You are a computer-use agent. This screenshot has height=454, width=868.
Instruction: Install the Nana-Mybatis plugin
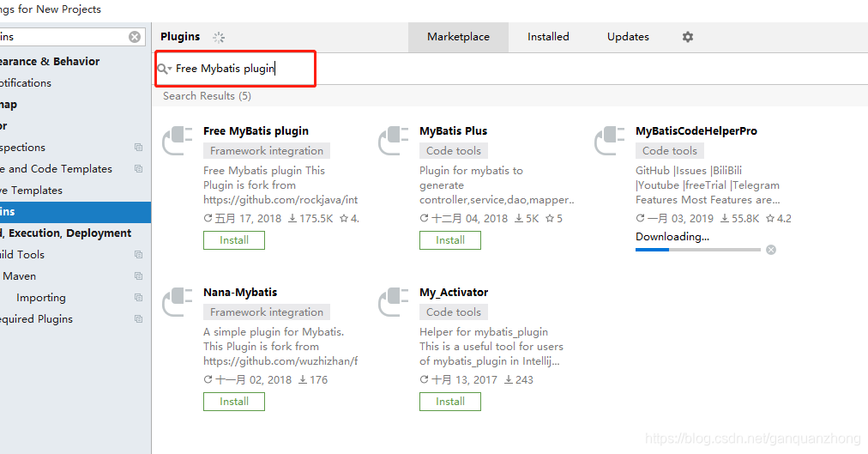click(234, 402)
